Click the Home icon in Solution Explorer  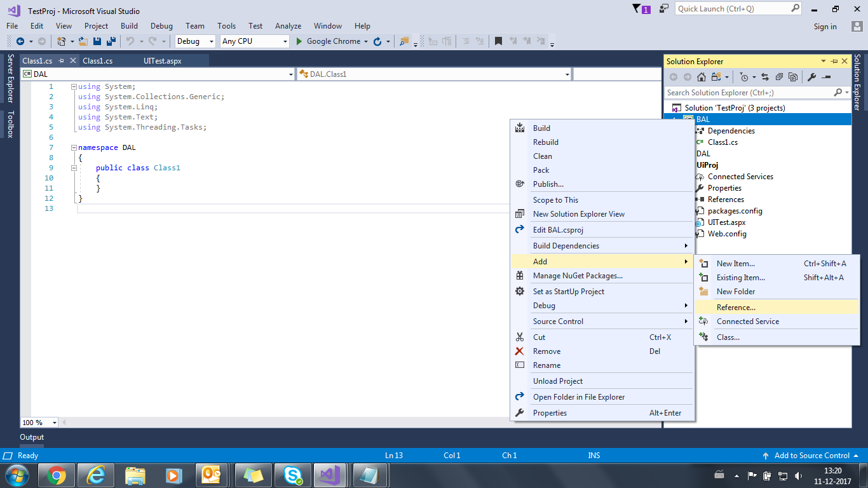point(702,76)
